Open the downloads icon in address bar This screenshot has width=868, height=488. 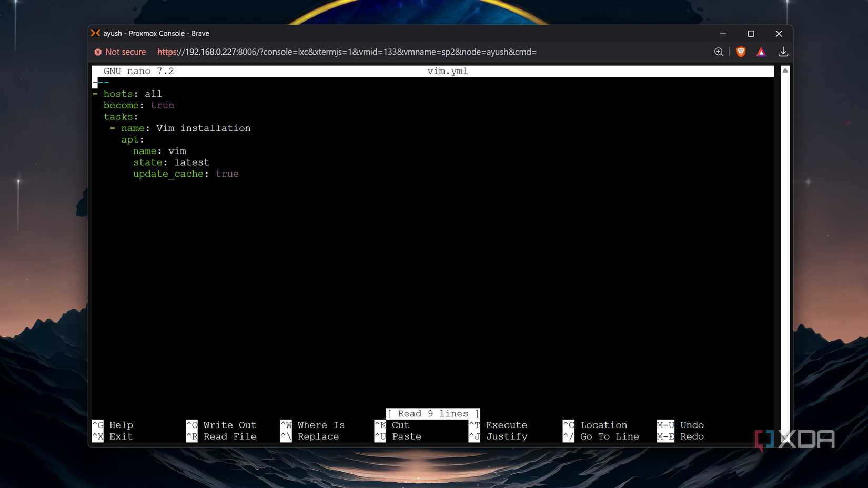pos(783,52)
